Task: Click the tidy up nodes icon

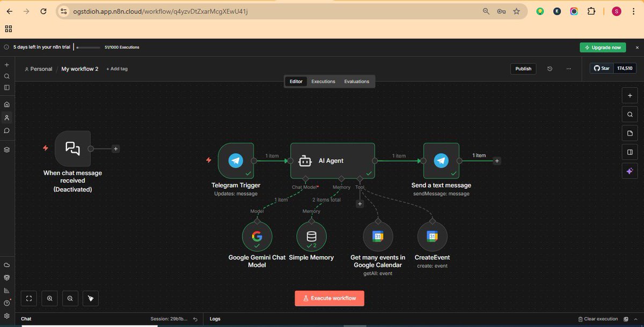Action: tap(90, 299)
